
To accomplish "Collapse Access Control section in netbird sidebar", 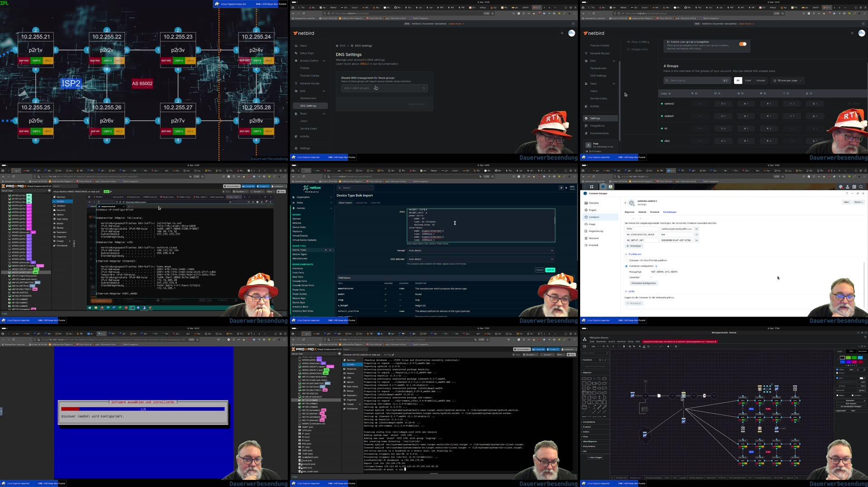I will (x=324, y=61).
